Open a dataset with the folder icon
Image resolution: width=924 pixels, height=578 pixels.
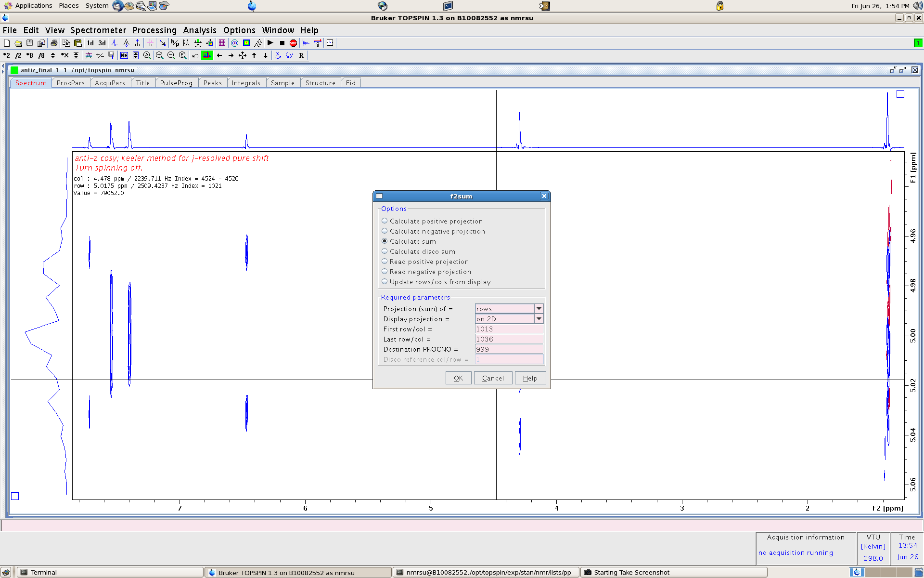point(18,43)
